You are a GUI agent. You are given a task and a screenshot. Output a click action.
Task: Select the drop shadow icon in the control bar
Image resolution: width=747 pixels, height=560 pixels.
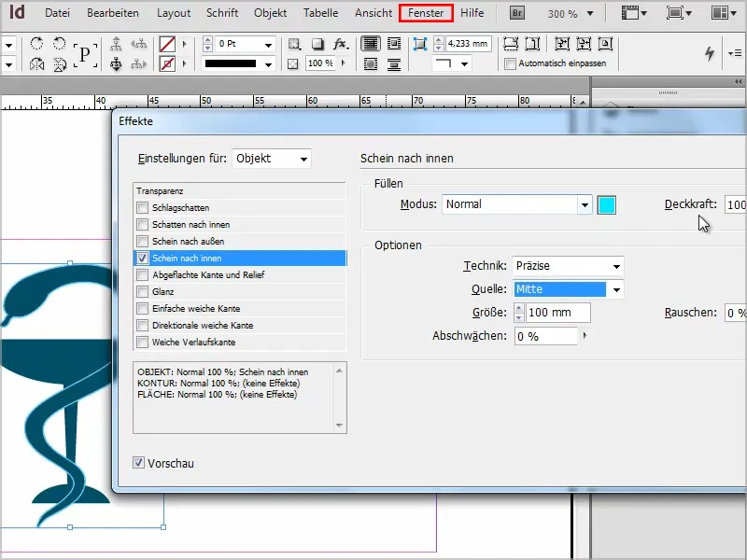tap(317, 43)
